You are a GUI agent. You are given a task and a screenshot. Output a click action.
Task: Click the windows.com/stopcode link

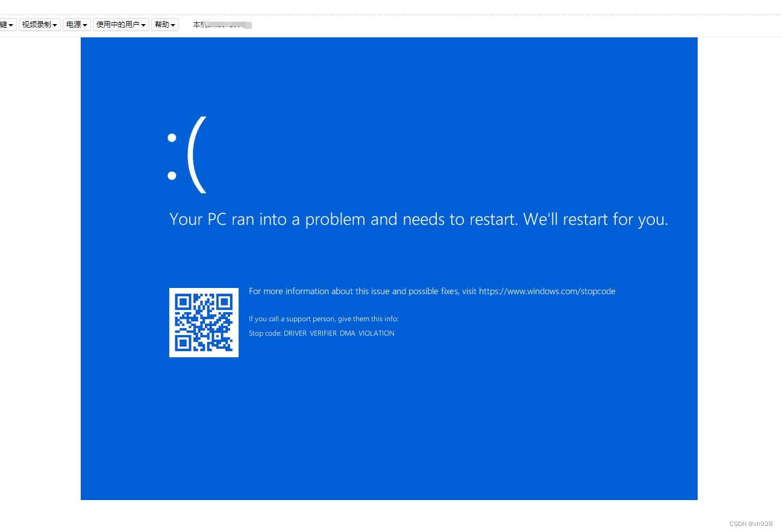(547, 291)
